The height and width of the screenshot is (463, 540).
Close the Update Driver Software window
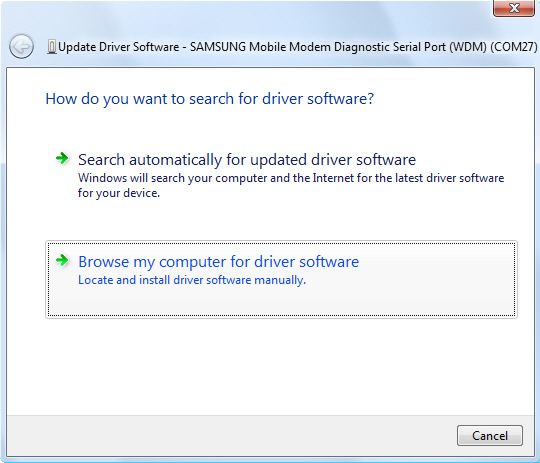tap(514, 8)
